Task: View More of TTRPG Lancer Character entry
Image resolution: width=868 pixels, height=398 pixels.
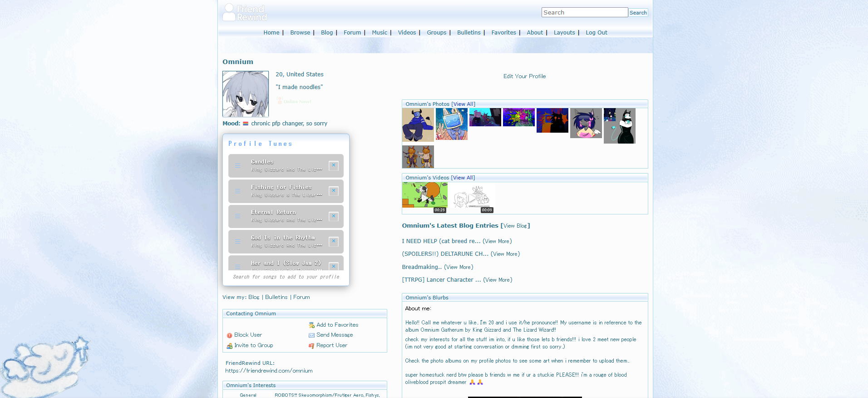Action: pos(498,280)
